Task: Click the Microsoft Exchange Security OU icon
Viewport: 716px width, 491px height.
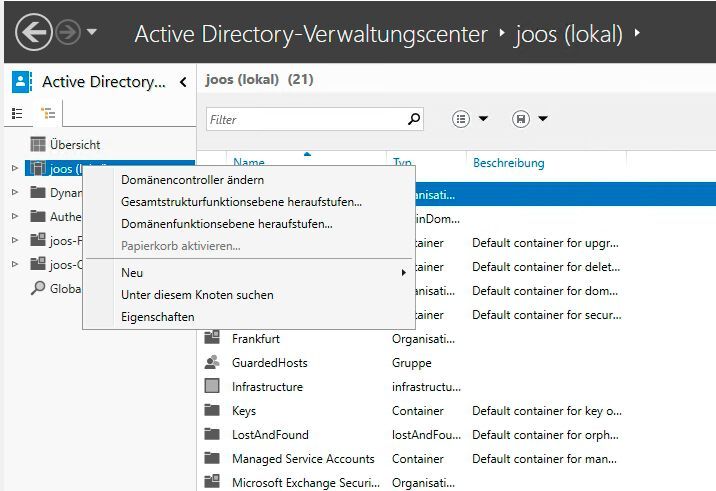Action: (212, 481)
